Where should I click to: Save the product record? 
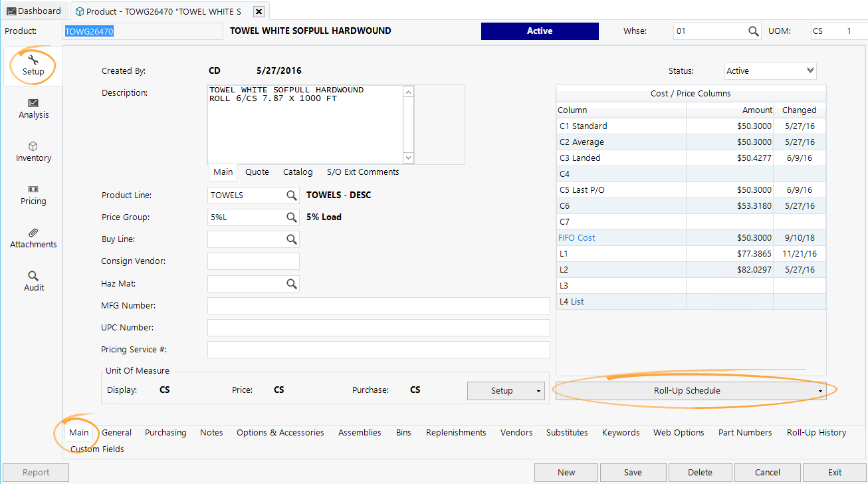(633, 472)
